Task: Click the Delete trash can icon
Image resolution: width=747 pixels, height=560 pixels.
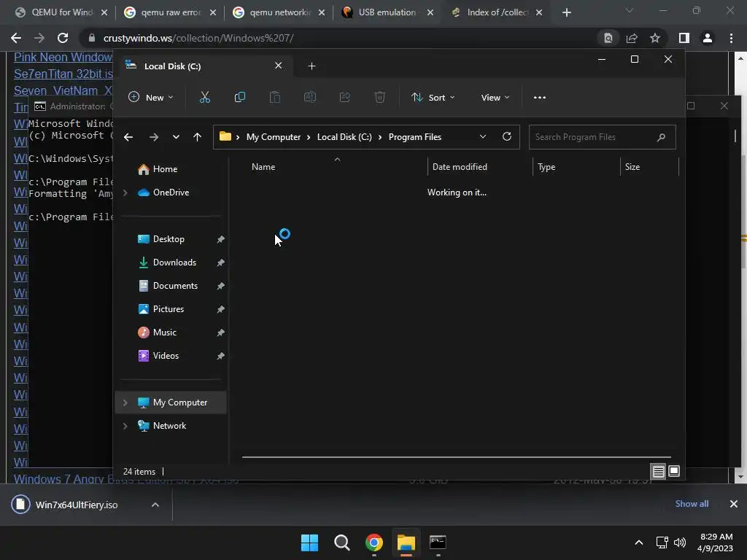Action: tap(379, 98)
